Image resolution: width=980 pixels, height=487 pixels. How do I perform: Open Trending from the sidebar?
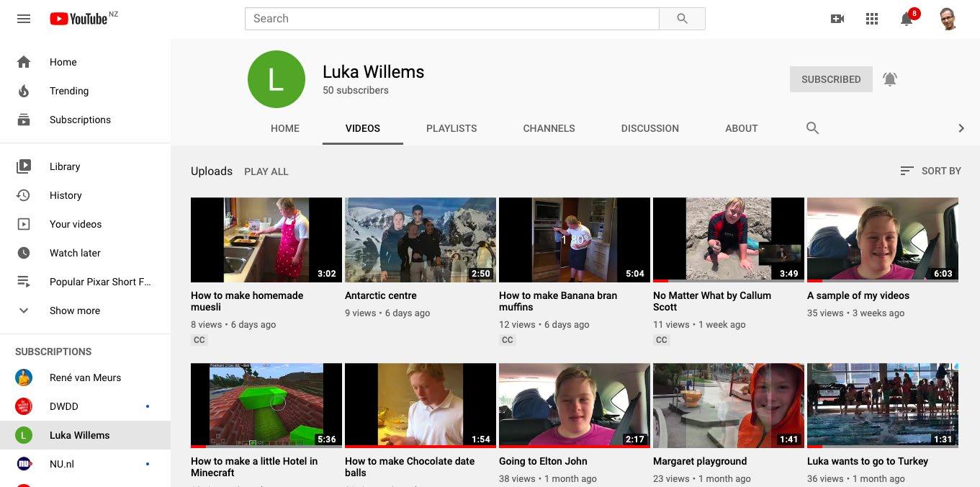pyautogui.click(x=85, y=91)
